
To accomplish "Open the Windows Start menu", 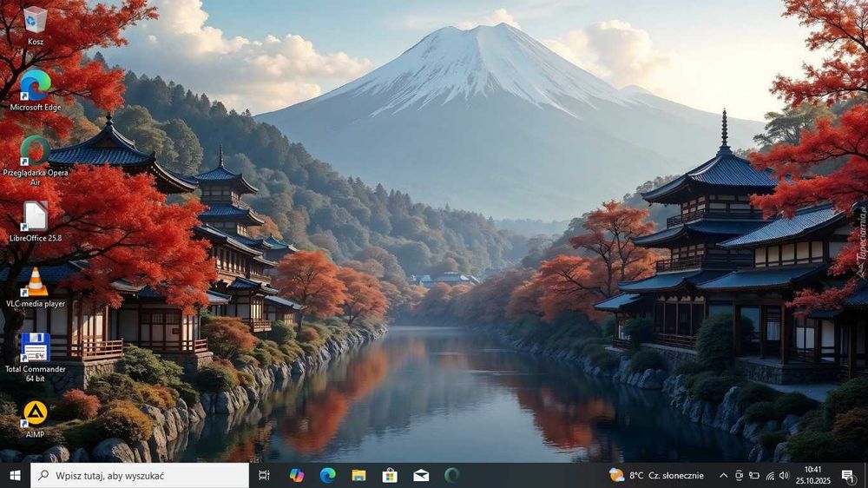I will click(15, 475).
